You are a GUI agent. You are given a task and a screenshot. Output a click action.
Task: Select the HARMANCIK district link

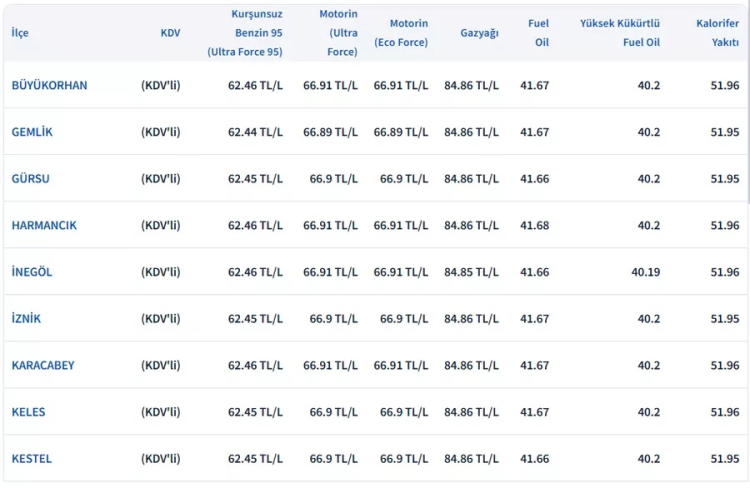click(x=44, y=225)
